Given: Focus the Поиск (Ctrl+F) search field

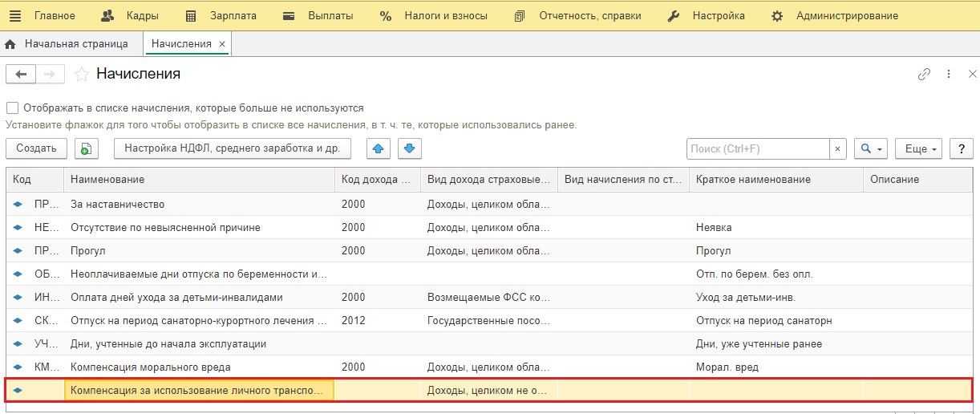Looking at the screenshot, I should click(x=758, y=148).
